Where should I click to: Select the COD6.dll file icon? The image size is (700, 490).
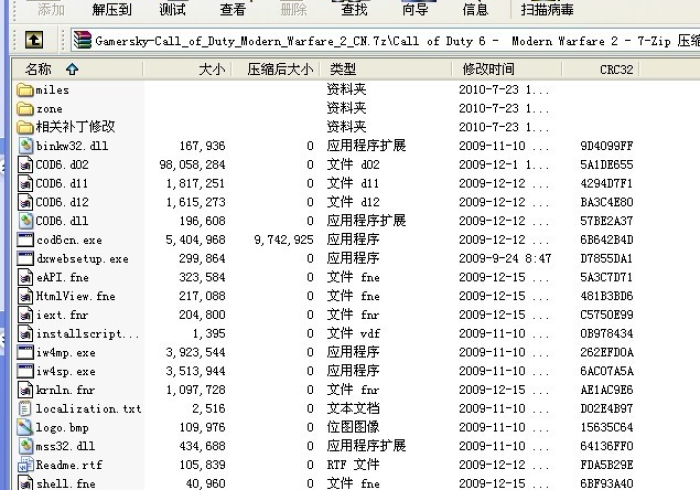pos(25,221)
